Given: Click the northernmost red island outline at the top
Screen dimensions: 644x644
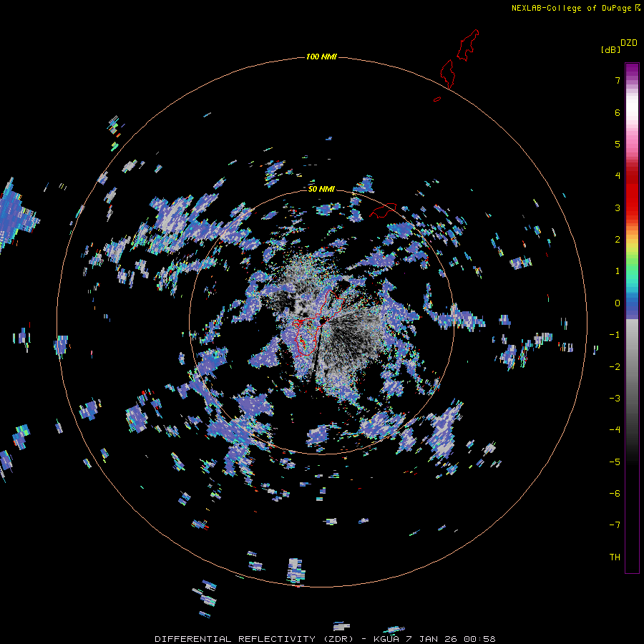Looking at the screenshot, I should (468, 45).
